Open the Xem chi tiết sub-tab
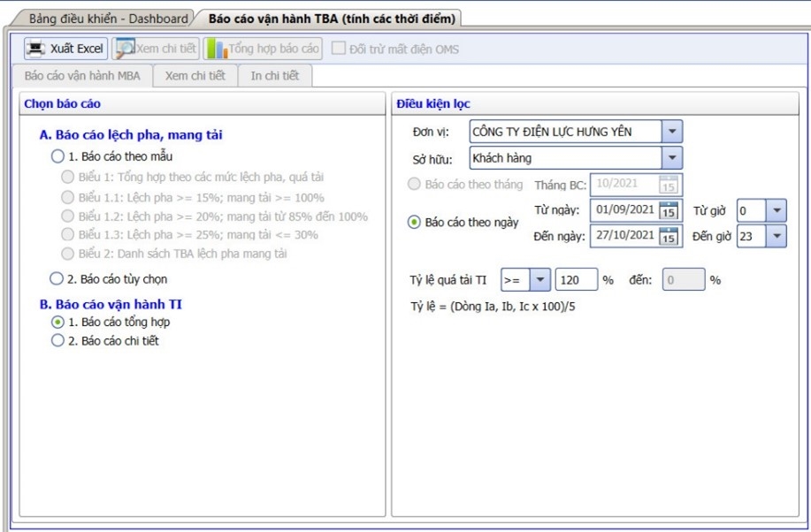Viewport: 811px width, 532px height. pyautogui.click(x=195, y=76)
